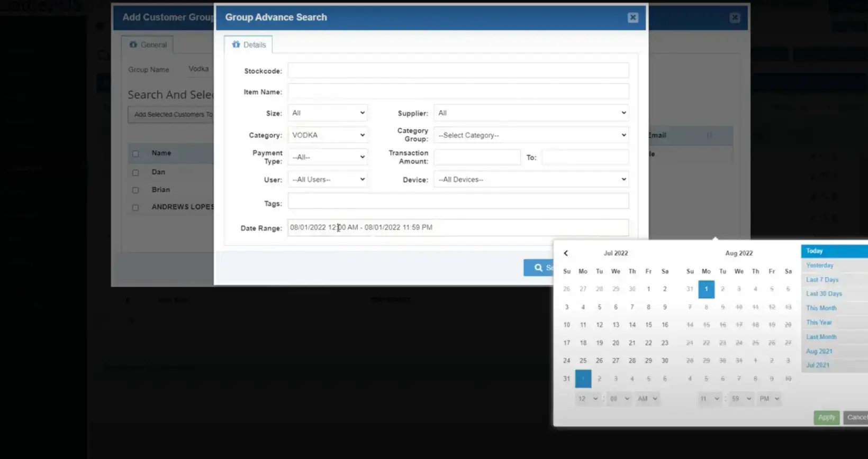The height and width of the screenshot is (459, 868).
Task: Click the Date Range input field
Action: click(x=458, y=227)
